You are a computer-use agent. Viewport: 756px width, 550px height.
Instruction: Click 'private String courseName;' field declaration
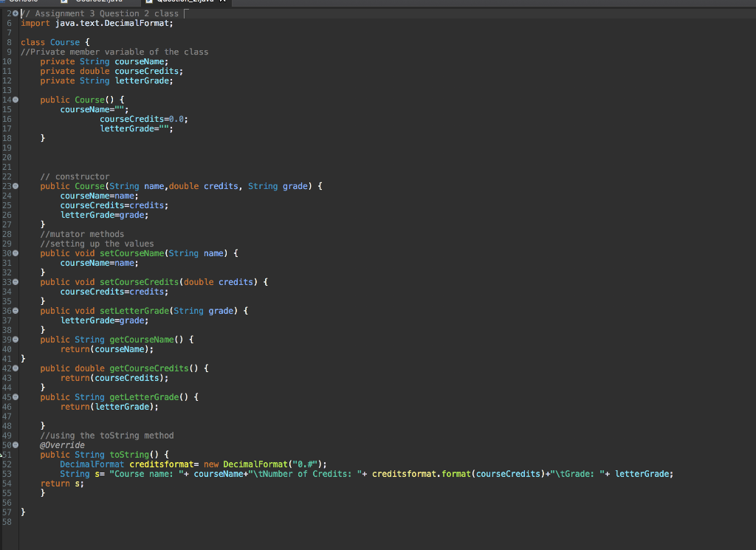[x=104, y=62]
